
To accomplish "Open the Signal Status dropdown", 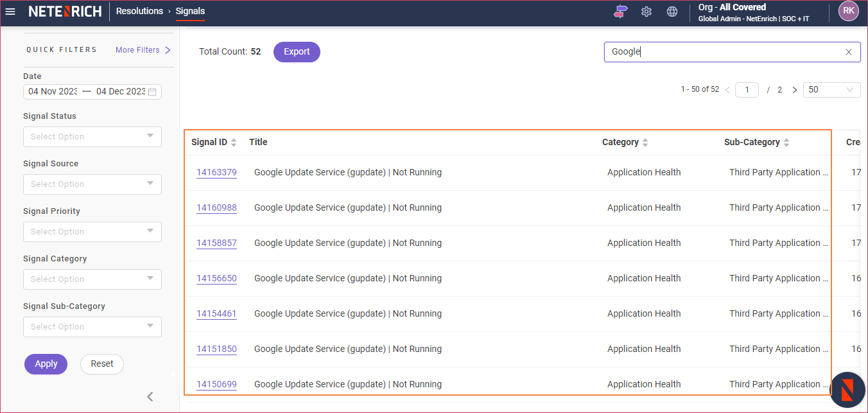I will tap(92, 137).
